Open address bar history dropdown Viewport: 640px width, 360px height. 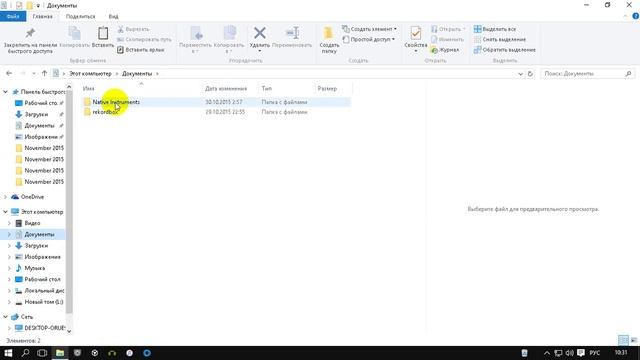pyautogui.click(x=520, y=74)
